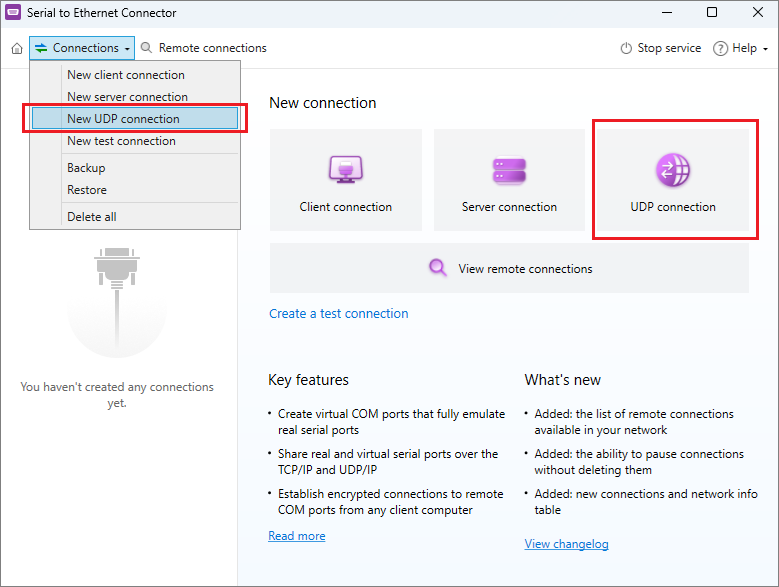The image size is (779, 587).
Task: Choose New client connection from the menu
Action: (135, 75)
